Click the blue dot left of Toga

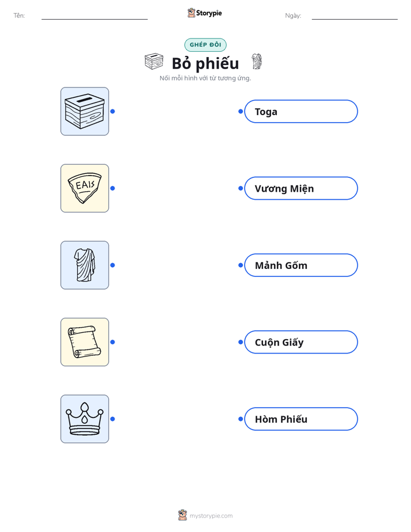[x=241, y=111]
